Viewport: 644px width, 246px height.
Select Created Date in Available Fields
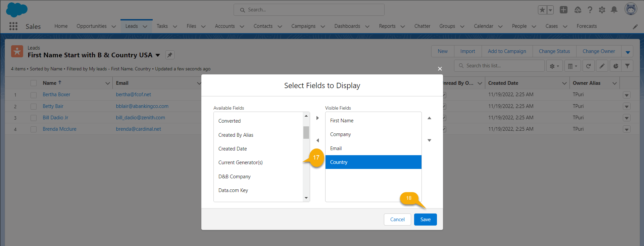coord(258,149)
